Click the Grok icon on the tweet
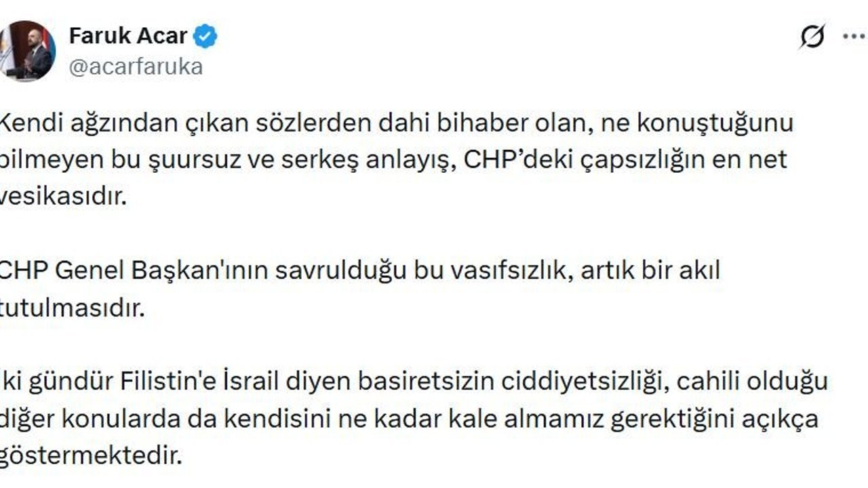 [812, 37]
